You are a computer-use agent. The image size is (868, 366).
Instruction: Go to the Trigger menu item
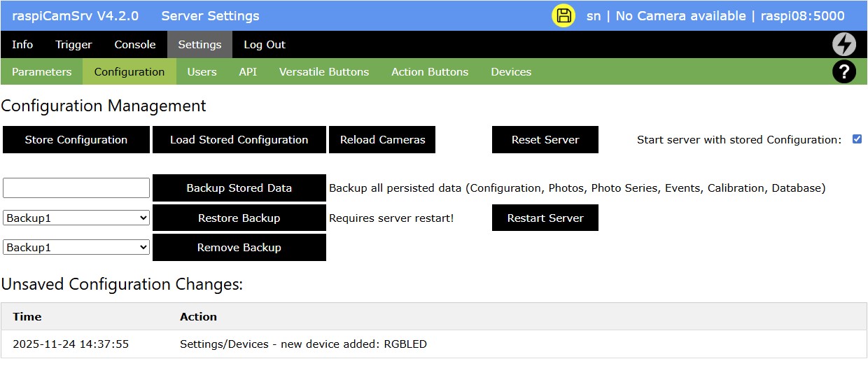[x=73, y=44]
